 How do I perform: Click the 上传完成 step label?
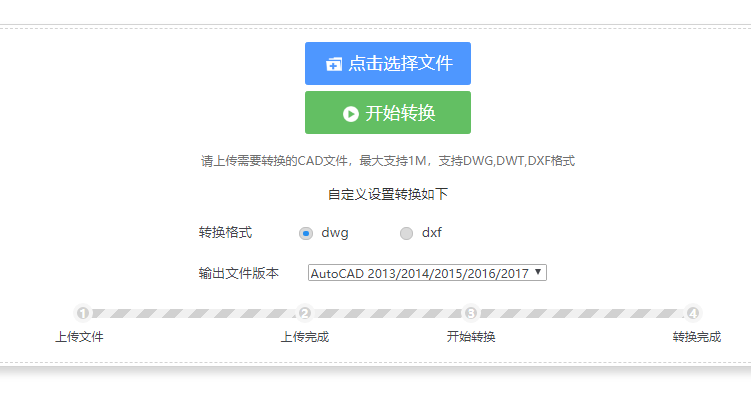[305, 337]
